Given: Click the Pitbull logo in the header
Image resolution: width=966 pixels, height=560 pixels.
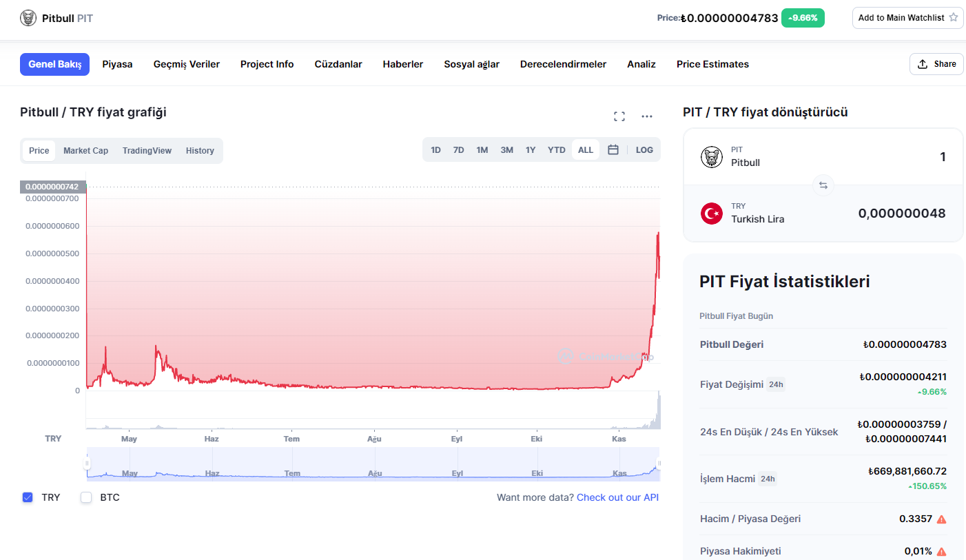Looking at the screenshot, I should tap(28, 18).
